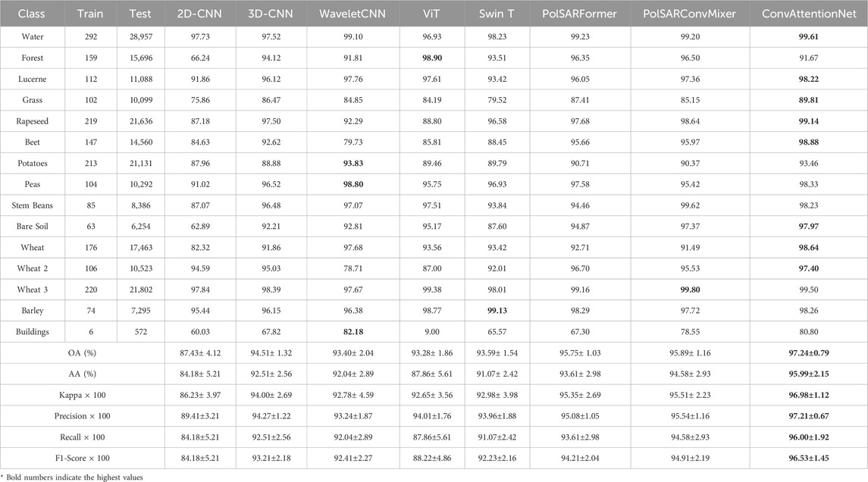The image size is (868, 482).
Task: Select the Train column header
Action: [x=89, y=13]
